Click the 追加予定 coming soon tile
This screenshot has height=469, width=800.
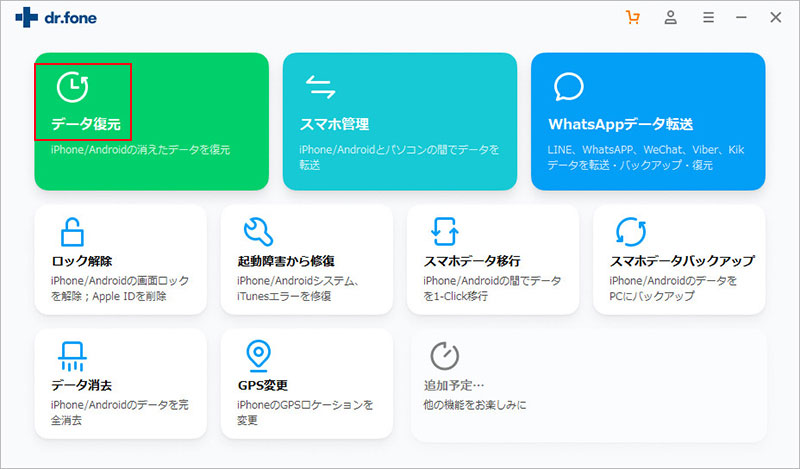pos(588,385)
